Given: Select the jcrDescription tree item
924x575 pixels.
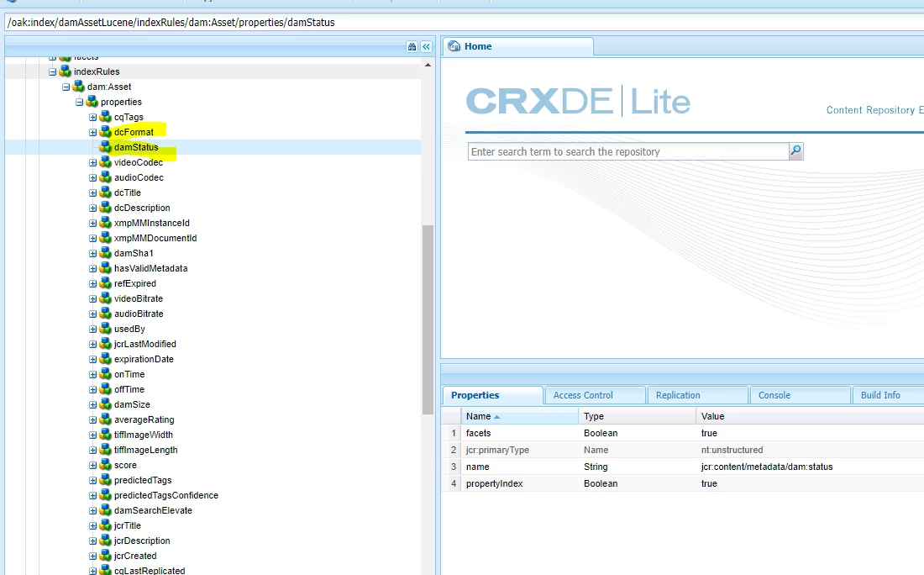Looking at the screenshot, I should [142, 541].
